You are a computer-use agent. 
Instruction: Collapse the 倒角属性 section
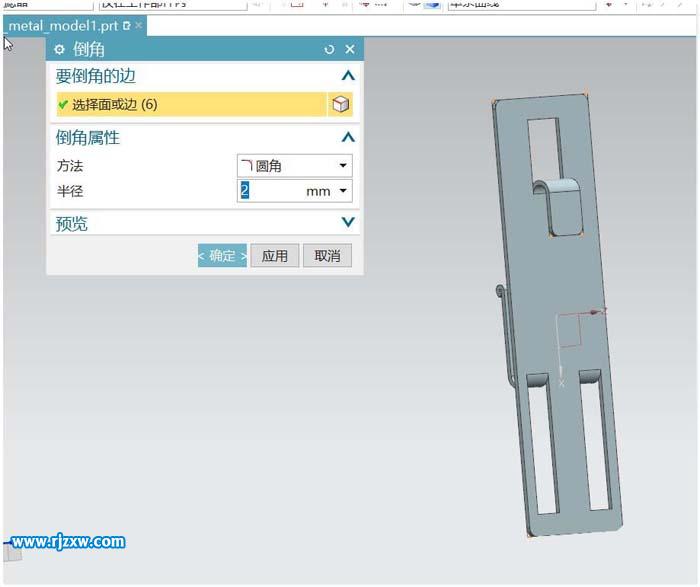click(348, 137)
